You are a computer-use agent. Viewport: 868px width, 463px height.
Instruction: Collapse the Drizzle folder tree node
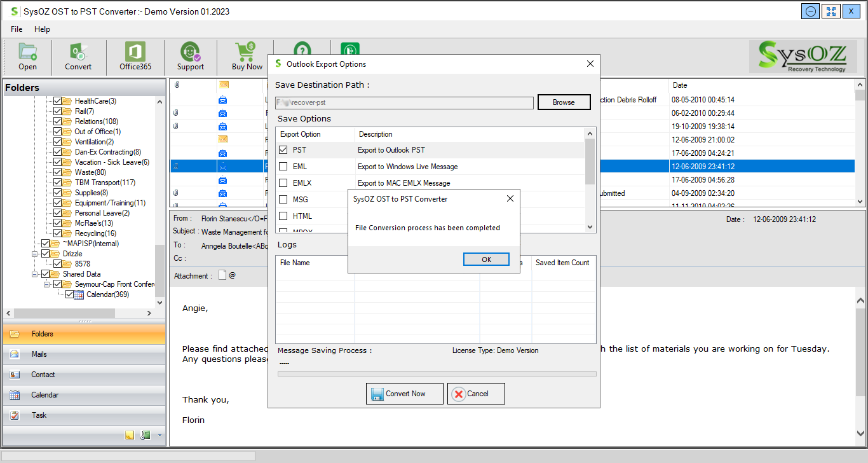coord(36,254)
